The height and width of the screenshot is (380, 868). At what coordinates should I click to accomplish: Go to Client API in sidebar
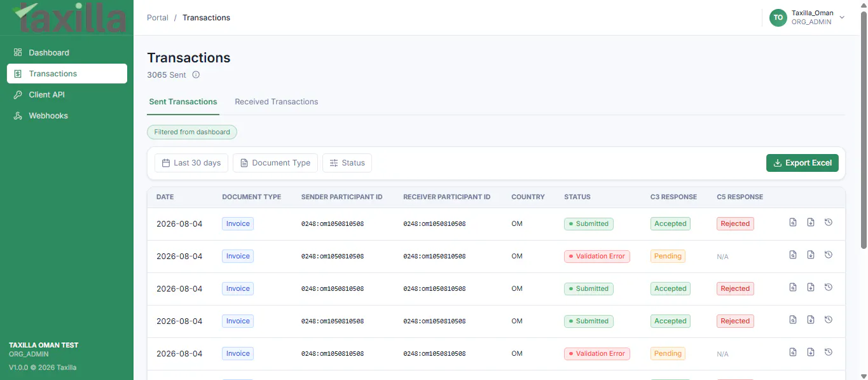(x=67, y=95)
